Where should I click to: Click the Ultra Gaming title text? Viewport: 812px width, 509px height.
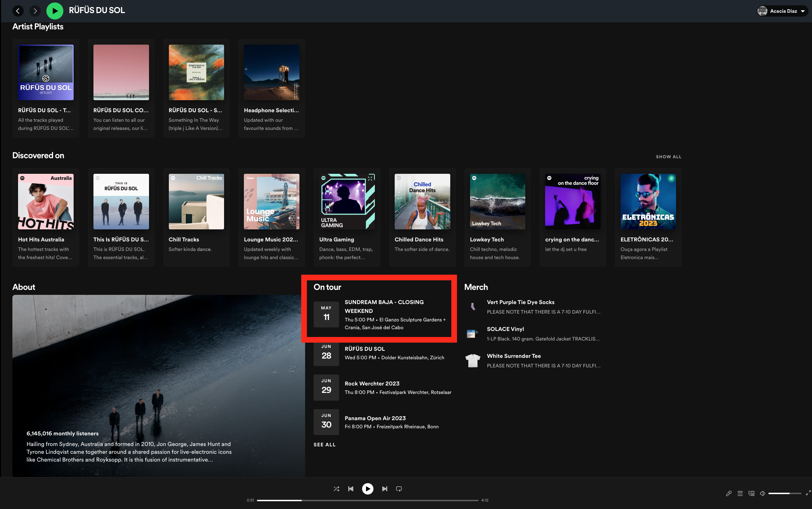[x=337, y=240]
